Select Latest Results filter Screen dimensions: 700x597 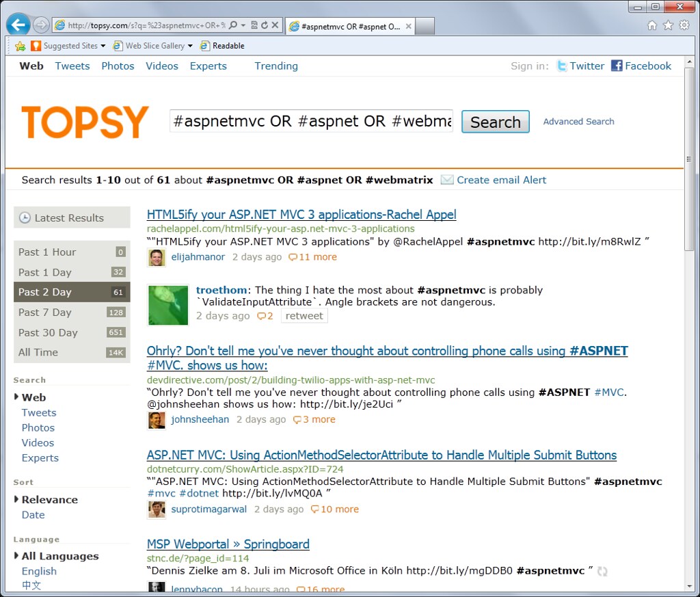click(x=72, y=217)
